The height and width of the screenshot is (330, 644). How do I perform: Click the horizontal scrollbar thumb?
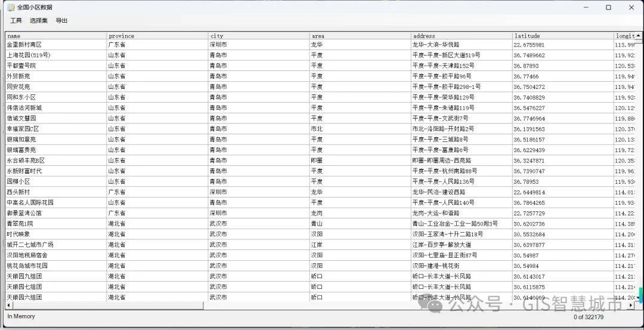tap(107, 306)
